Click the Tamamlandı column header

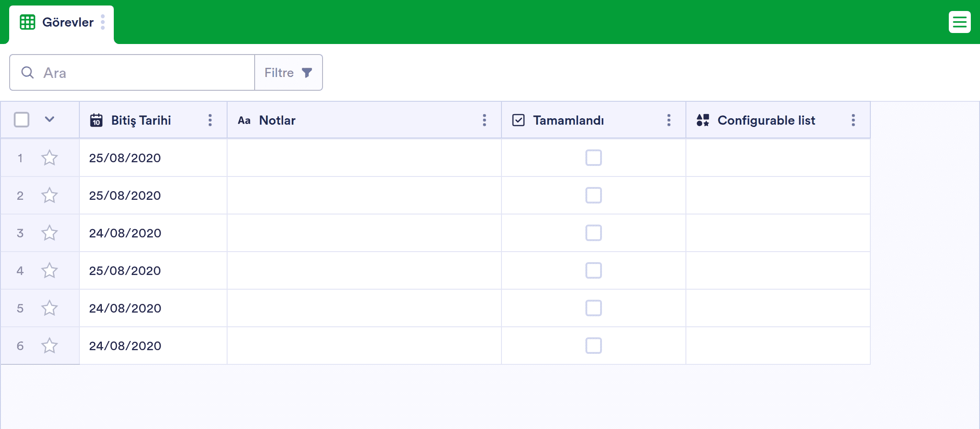click(568, 120)
